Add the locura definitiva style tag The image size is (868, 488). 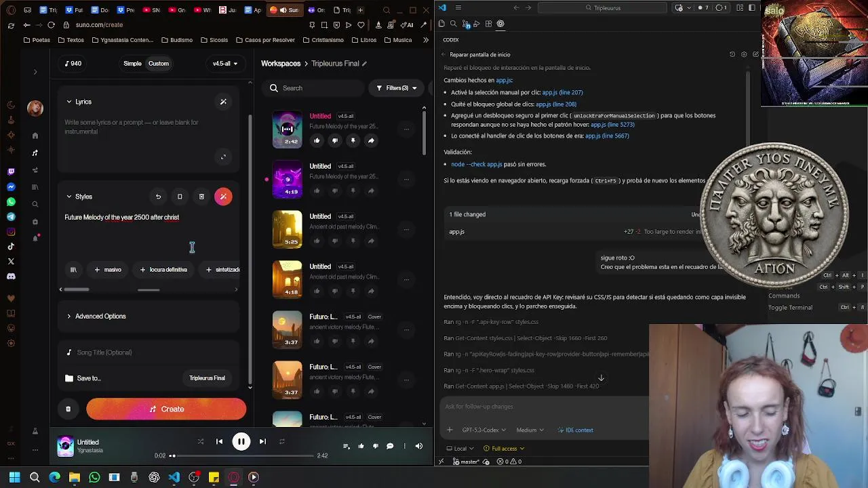pyautogui.click(x=163, y=270)
